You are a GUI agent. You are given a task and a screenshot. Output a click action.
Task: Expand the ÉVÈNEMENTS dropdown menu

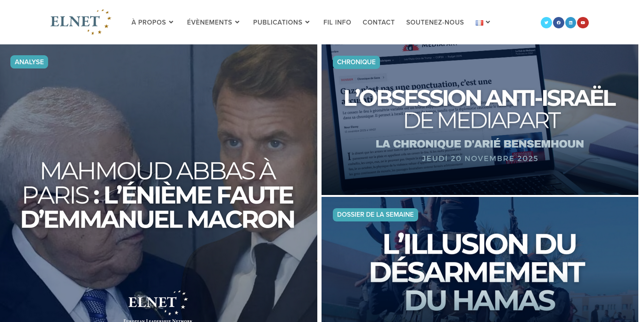pyautogui.click(x=214, y=22)
